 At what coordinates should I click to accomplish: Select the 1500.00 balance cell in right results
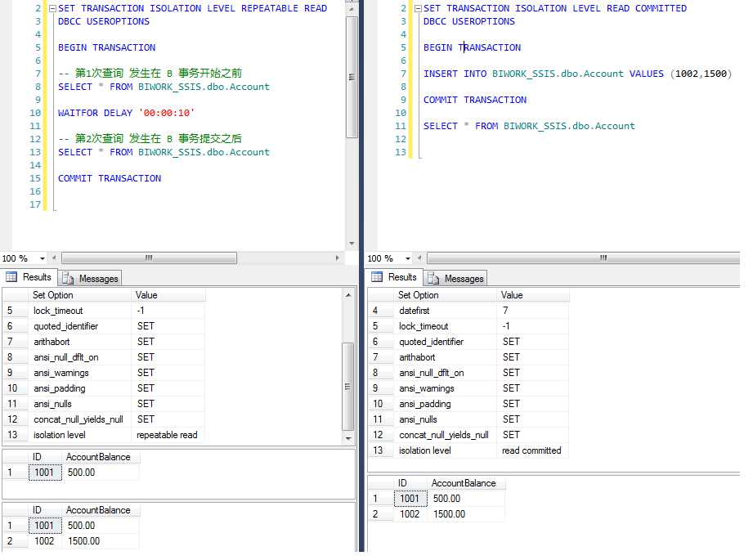tap(449, 514)
